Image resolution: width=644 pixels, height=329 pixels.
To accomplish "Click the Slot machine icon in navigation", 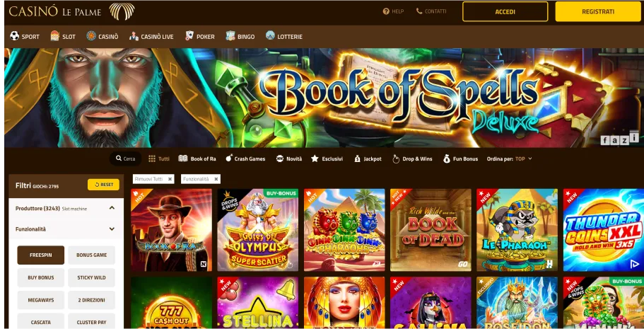I will point(55,36).
